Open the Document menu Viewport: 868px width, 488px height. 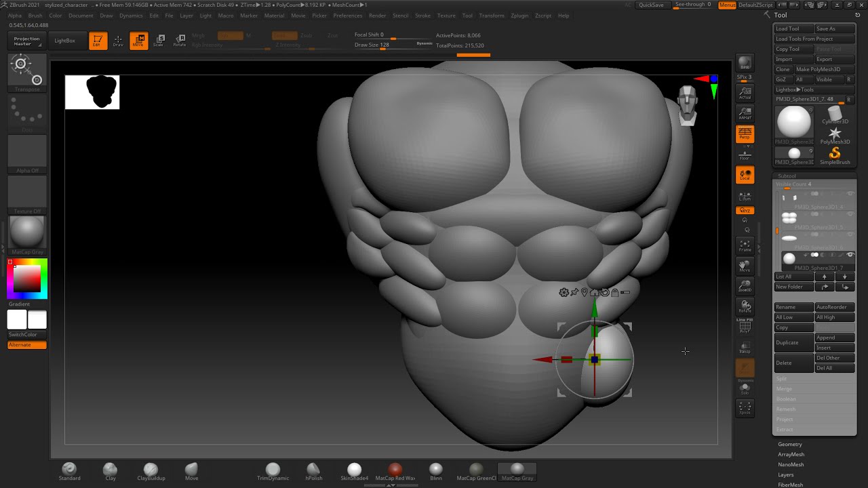click(x=81, y=16)
